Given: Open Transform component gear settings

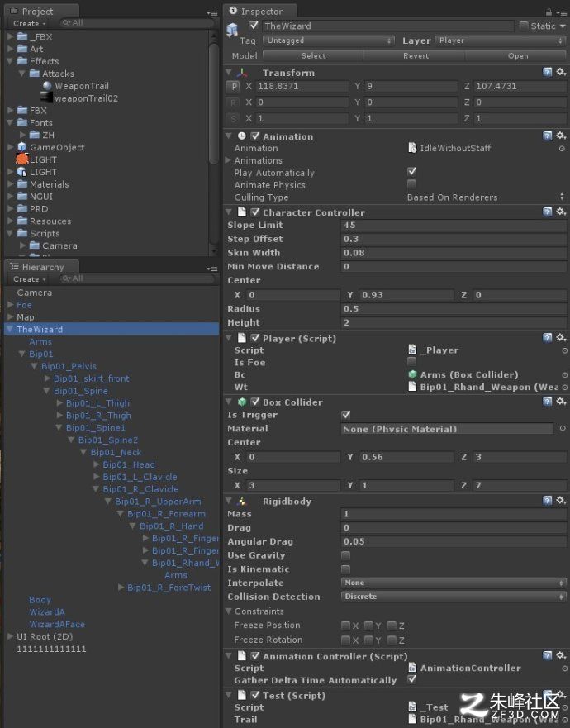Looking at the screenshot, I should click(561, 72).
